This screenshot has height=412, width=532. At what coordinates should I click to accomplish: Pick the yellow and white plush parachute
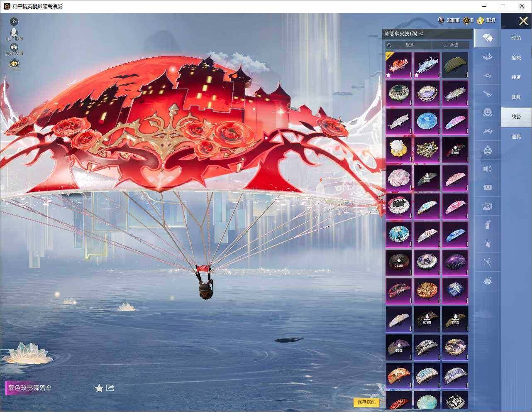point(399,150)
